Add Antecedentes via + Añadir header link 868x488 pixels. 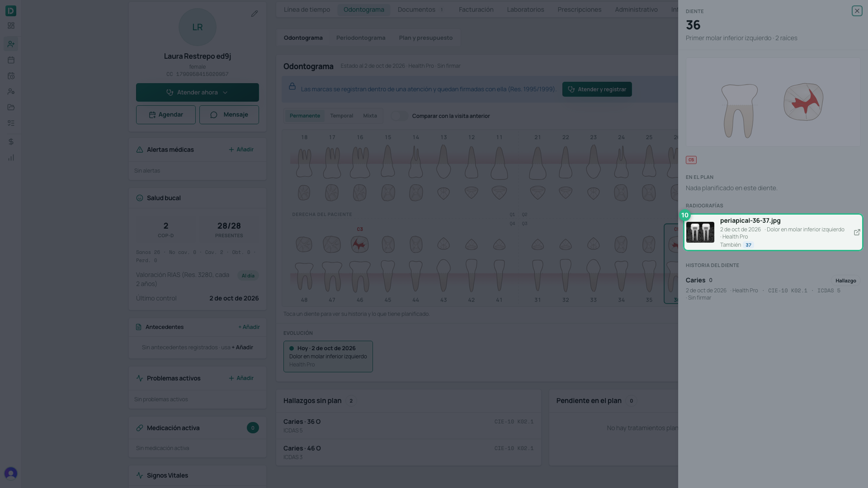[249, 327]
